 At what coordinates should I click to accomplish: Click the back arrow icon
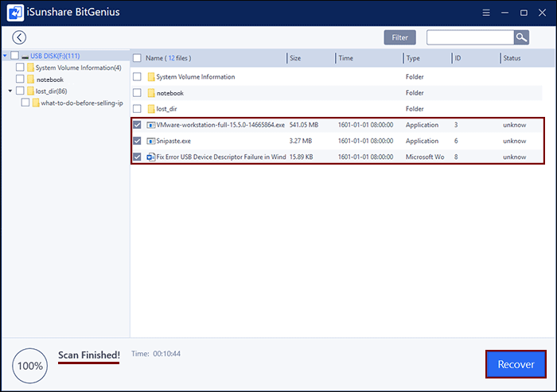click(19, 37)
